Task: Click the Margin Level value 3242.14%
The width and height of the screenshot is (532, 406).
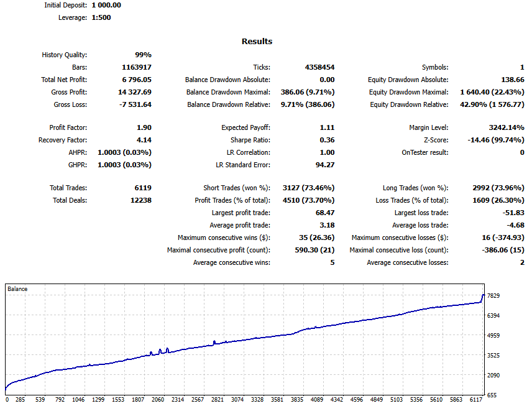Action: click(502, 127)
